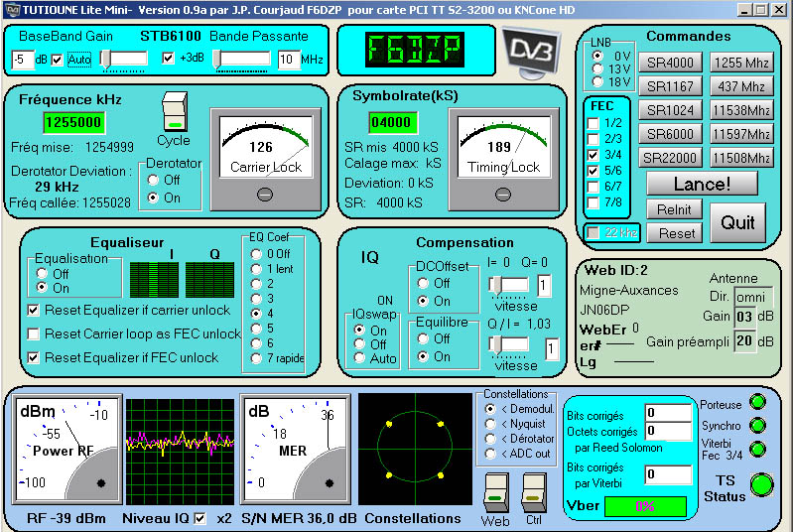Flip the Web toggle switch

tap(496, 493)
